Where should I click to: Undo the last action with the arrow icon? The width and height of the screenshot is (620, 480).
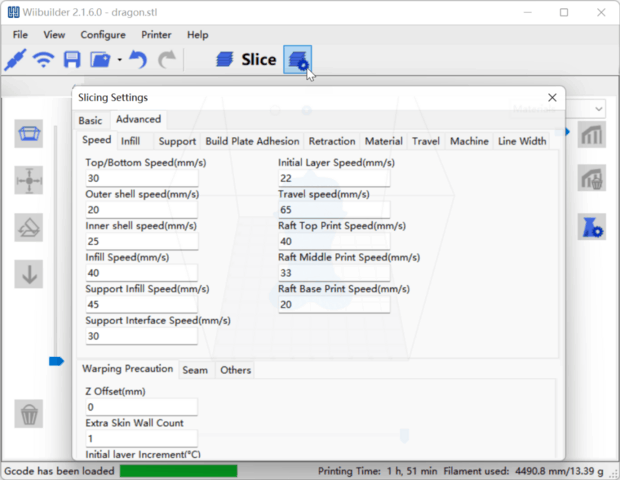click(x=138, y=60)
